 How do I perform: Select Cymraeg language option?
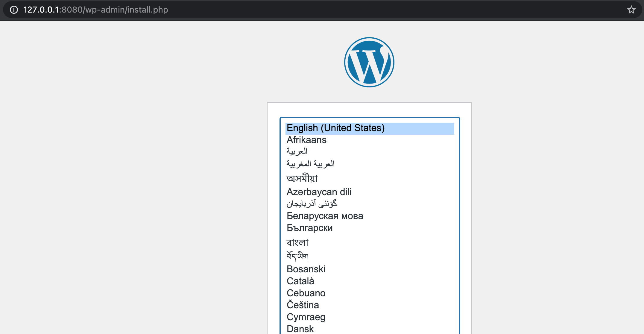pos(306,317)
